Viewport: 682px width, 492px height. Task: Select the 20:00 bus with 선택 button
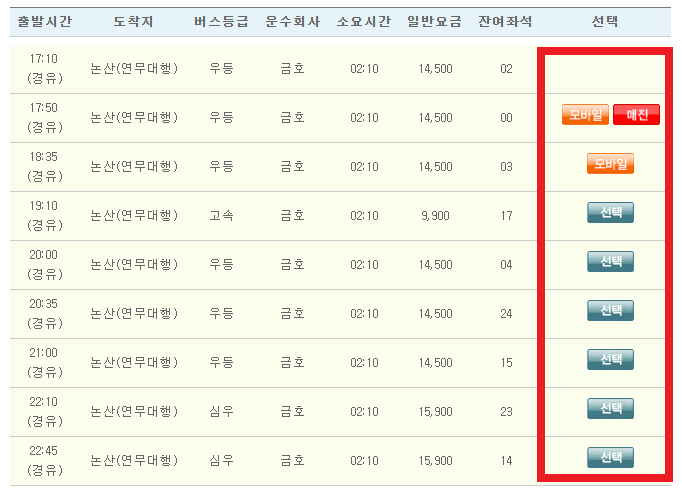pyautogui.click(x=610, y=261)
